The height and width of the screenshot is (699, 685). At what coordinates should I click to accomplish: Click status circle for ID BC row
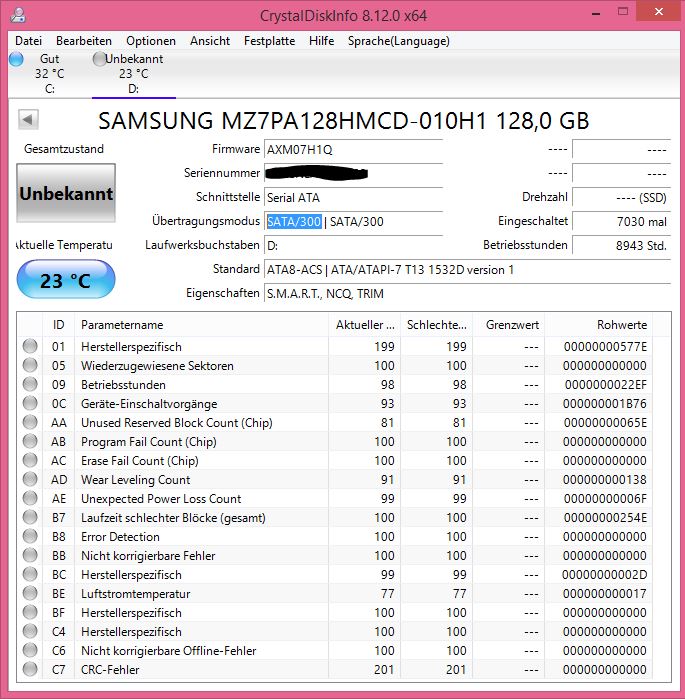pyautogui.click(x=30, y=574)
